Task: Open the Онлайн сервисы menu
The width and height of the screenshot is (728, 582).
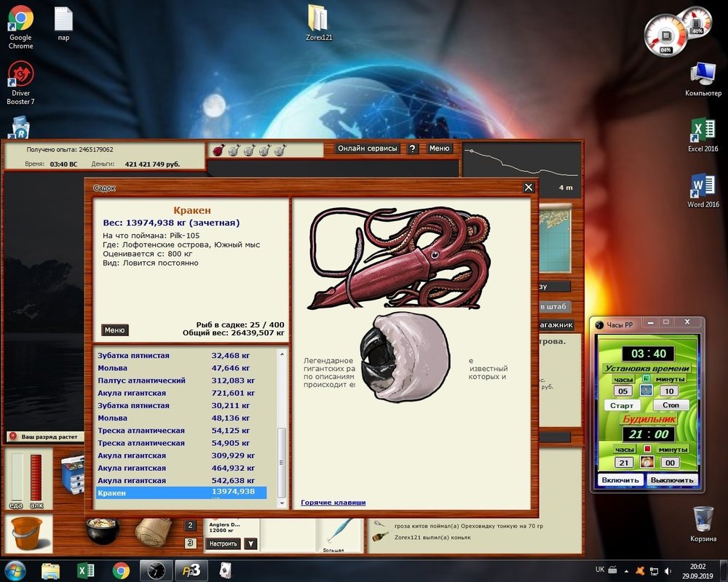Action: pyautogui.click(x=368, y=148)
